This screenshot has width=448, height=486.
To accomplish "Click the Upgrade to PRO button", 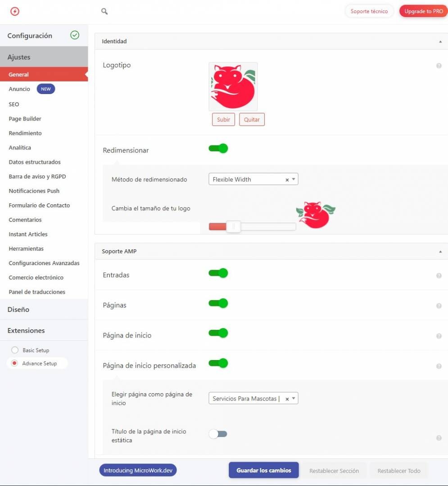I will pos(424,11).
